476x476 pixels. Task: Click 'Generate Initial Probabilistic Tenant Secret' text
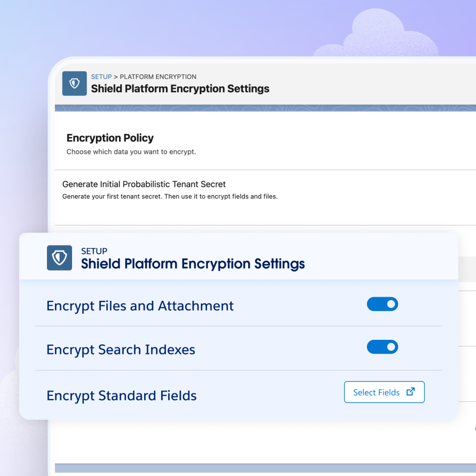click(144, 184)
